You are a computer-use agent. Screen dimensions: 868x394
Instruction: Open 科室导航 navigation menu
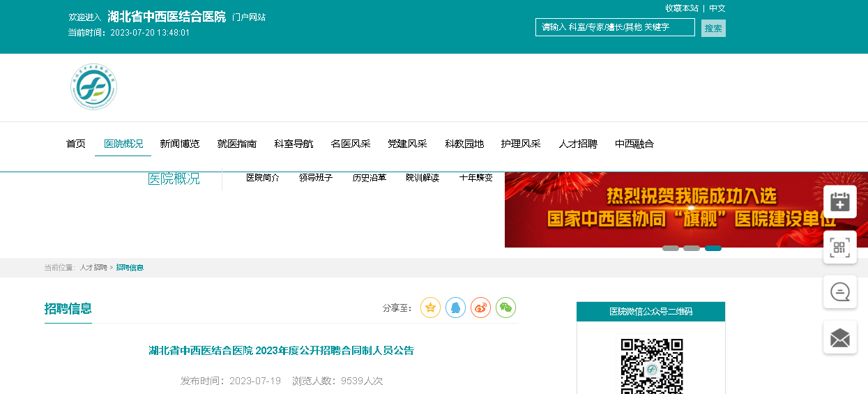click(x=294, y=144)
